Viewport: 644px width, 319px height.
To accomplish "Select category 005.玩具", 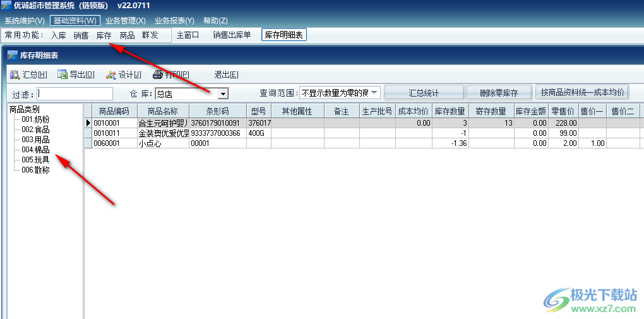I will click(x=35, y=159).
